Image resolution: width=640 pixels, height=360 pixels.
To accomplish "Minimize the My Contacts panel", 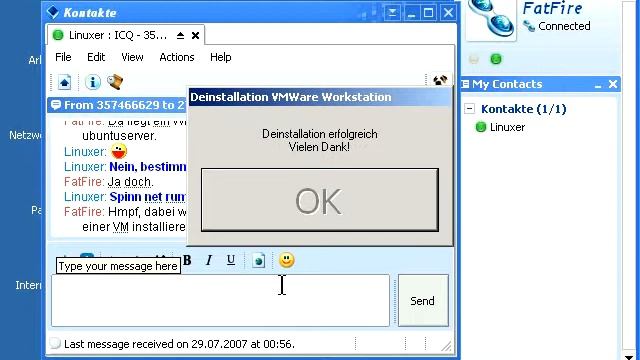I will point(598,85).
